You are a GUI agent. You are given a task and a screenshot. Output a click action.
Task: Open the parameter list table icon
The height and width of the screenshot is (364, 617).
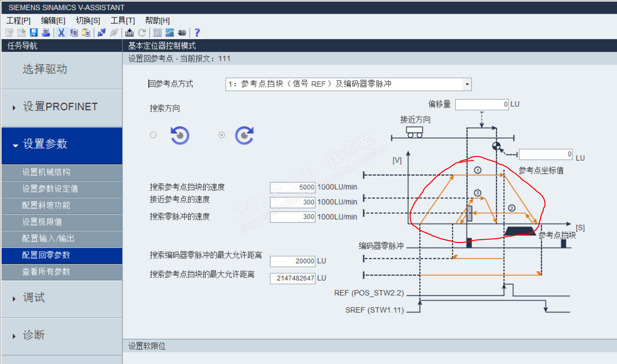pyautogui.click(x=157, y=33)
